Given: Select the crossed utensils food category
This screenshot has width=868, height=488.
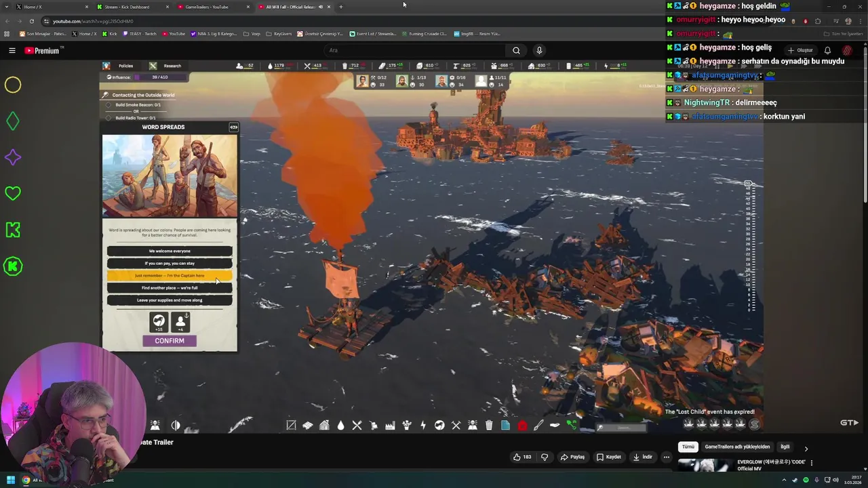Looking at the screenshot, I should coord(357,425).
